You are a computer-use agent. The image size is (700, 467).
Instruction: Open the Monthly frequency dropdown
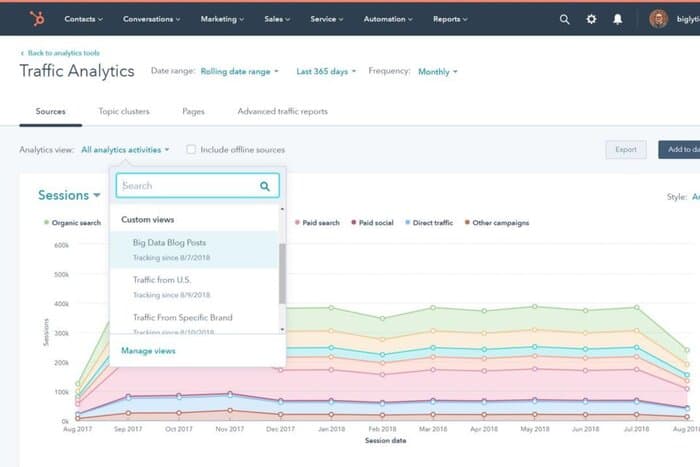[x=438, y=71]
